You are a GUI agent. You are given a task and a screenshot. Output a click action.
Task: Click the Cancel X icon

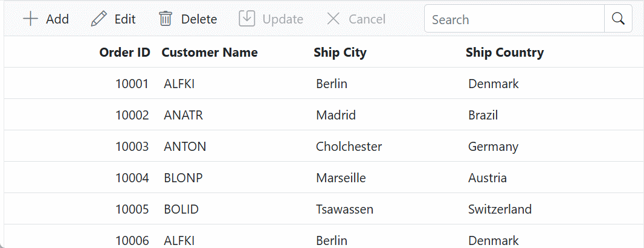(x=333, y=19)
